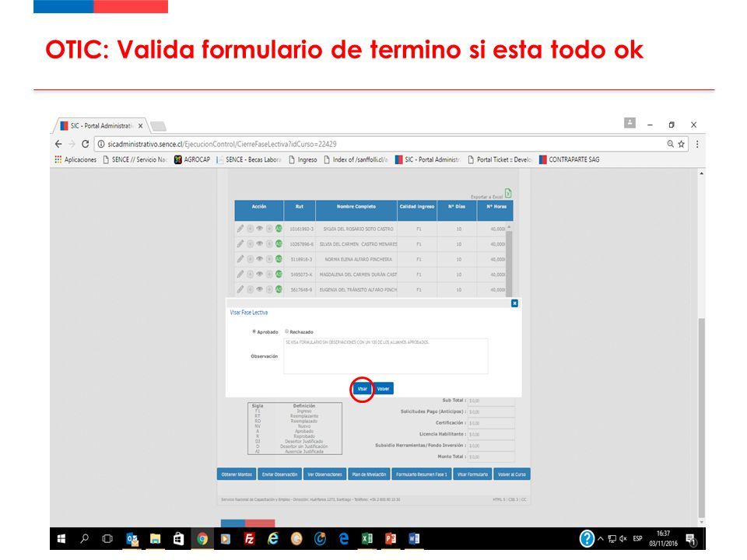Image resolution: width=747 pixels, height=560 pixels.
Task: Click eye view icon for Eugenia del Tránsito Alfaro
Action: (x=260, y=289)
